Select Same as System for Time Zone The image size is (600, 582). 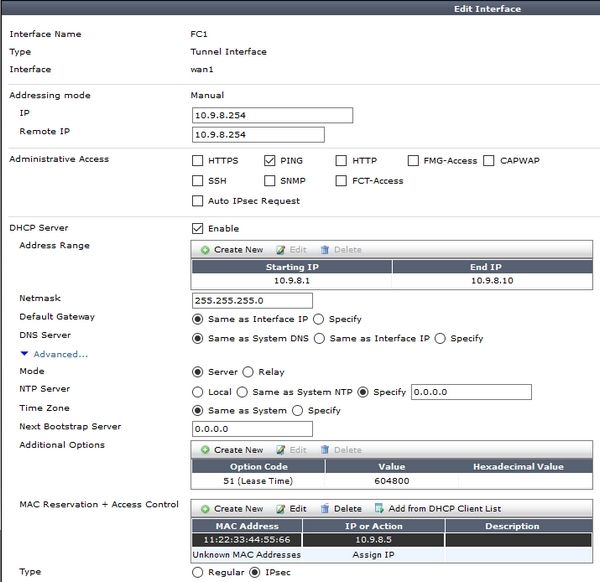(197, 411)
